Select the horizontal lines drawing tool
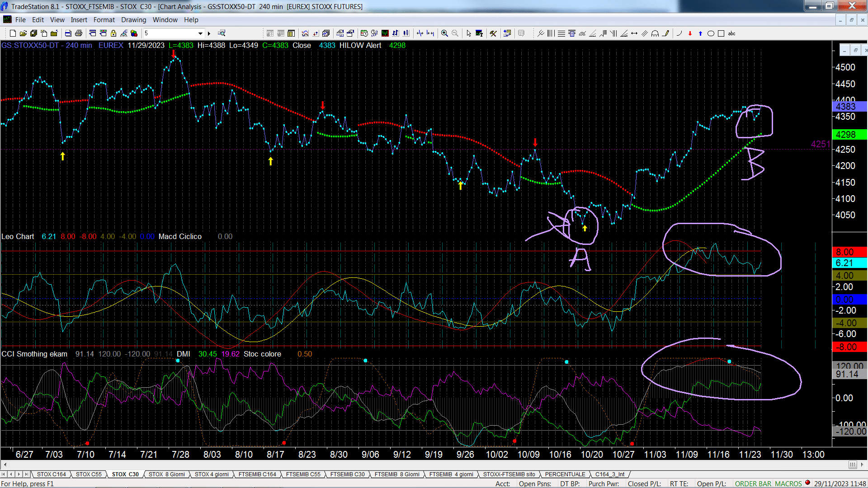Screen dimensions: 868x488 (x=561, y=33)
